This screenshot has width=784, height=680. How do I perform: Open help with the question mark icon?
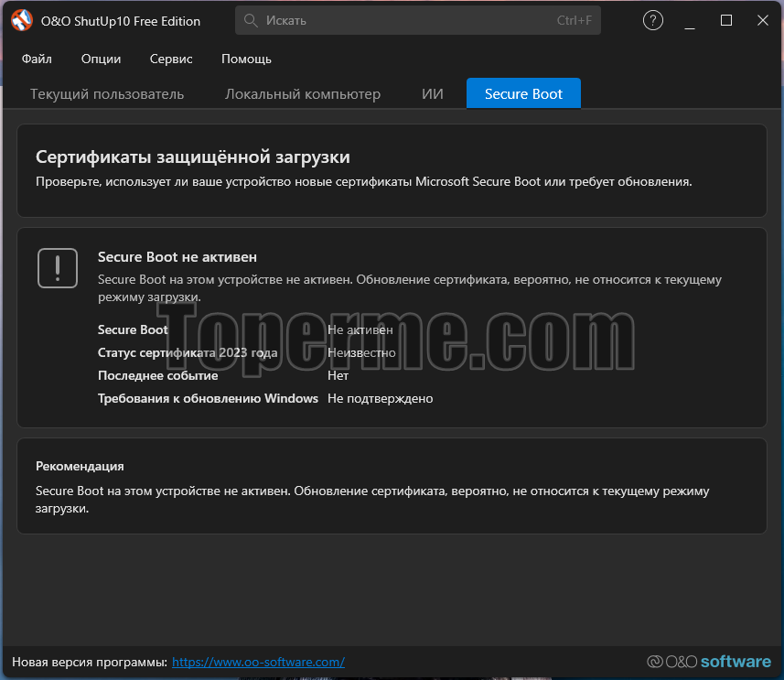(653, 20)
